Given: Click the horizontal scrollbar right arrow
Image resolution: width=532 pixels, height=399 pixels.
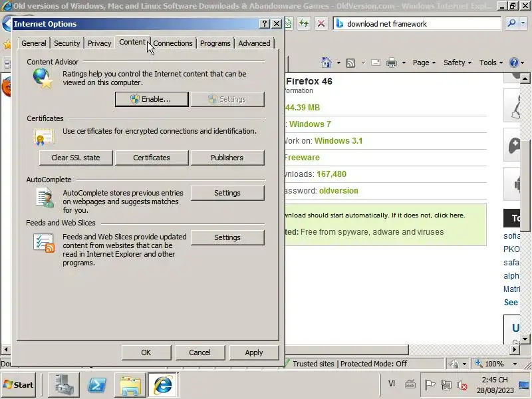Looking at the screenshot, I should pos(515,349).
